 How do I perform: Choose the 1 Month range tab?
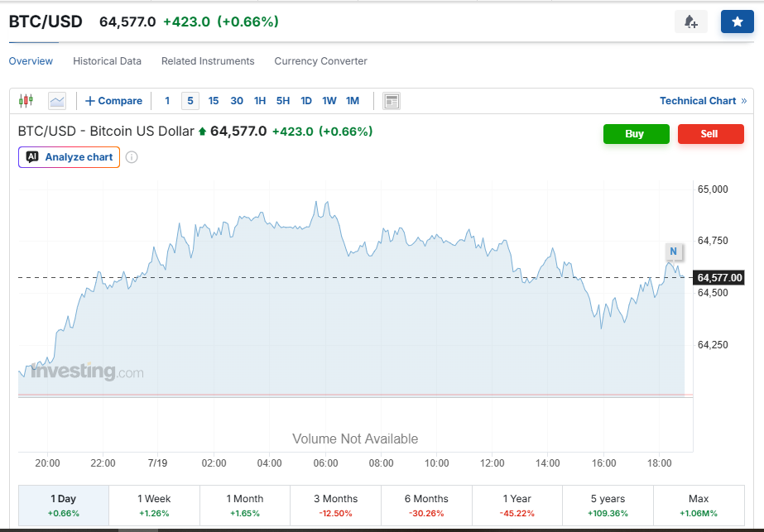click(245, 506)
